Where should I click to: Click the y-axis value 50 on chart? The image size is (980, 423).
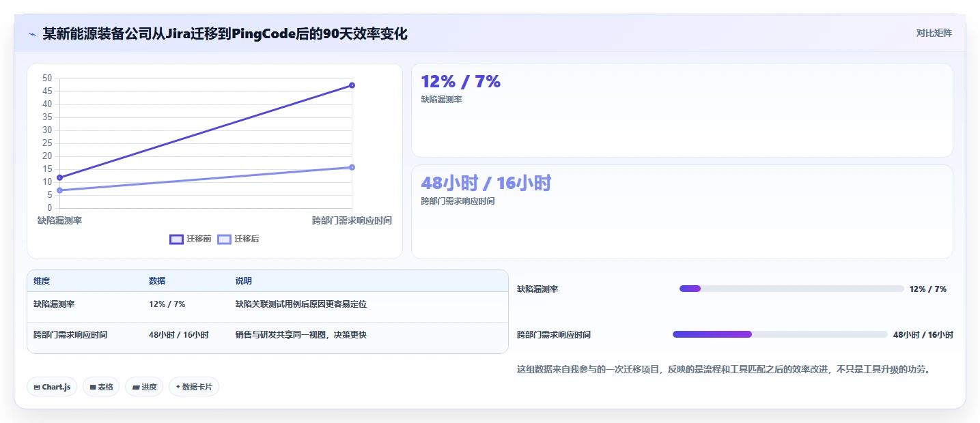[x=47, y=78]
